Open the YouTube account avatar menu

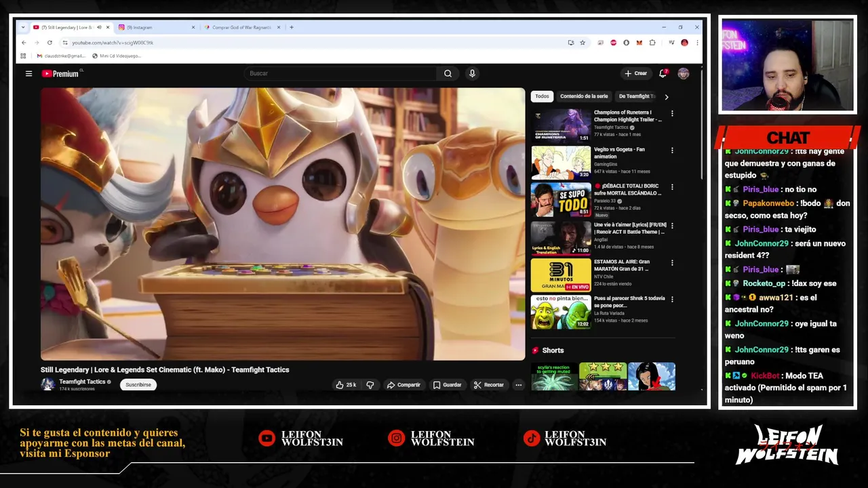tap(683, 73)
